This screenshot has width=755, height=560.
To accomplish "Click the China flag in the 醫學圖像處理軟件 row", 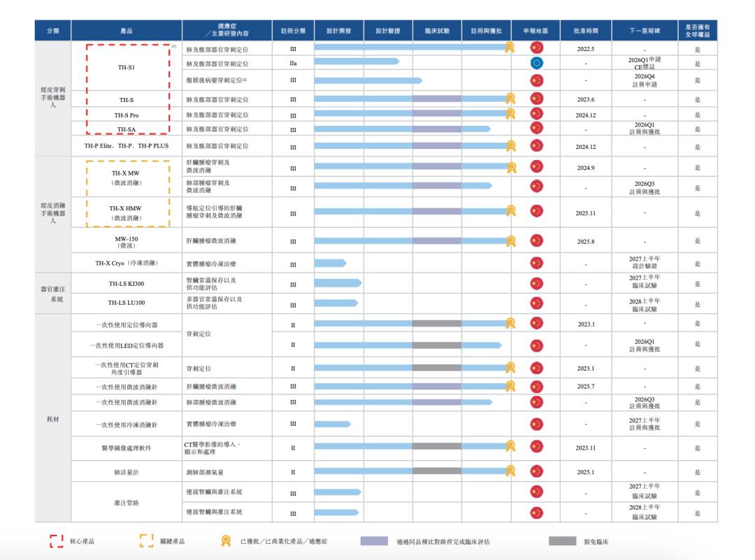I will 536,447.
